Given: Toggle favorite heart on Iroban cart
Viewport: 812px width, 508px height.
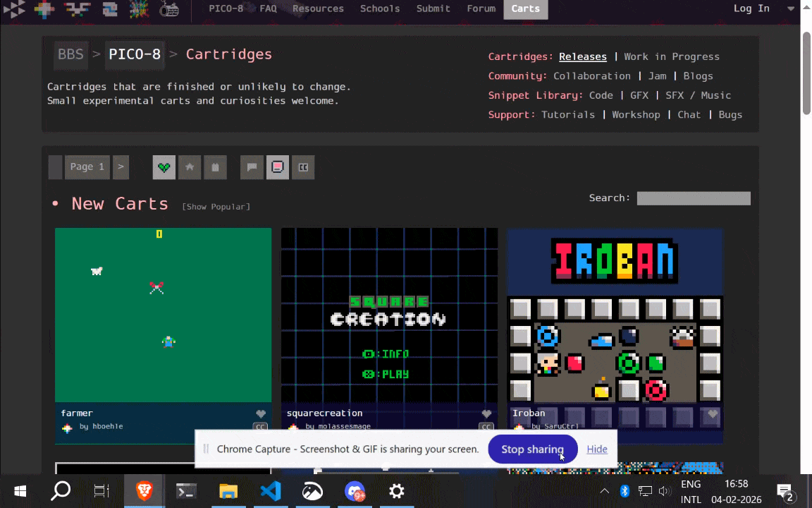Looking at the screenshot, I should tap(712, 414).
